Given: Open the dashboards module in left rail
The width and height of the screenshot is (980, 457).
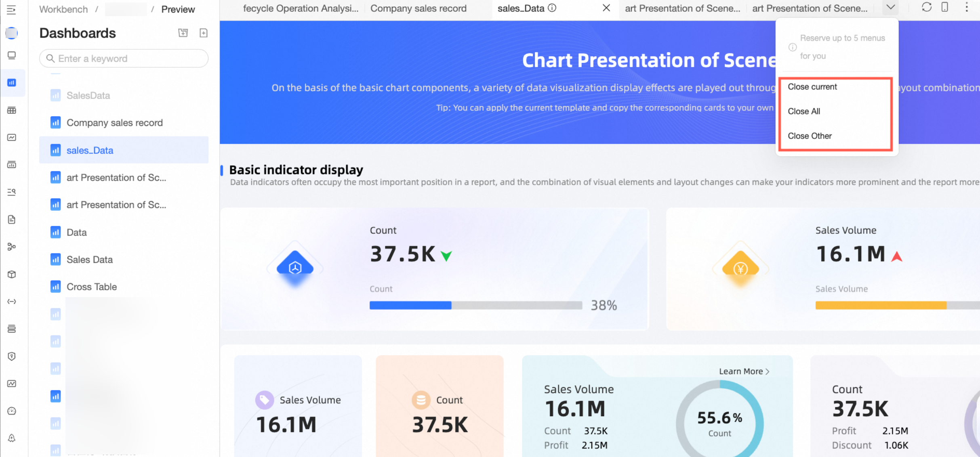Looking at the screenshot, I should tap(12, 83).
